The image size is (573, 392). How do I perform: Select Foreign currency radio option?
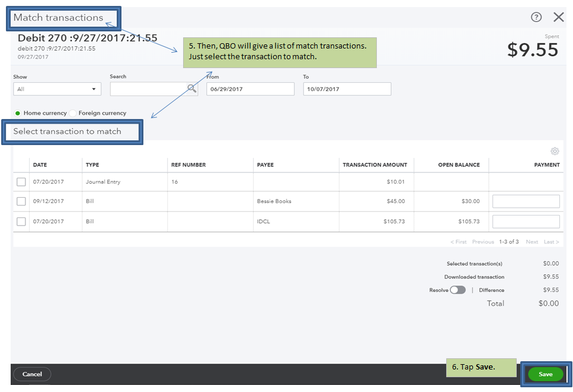tap(73, 113)
